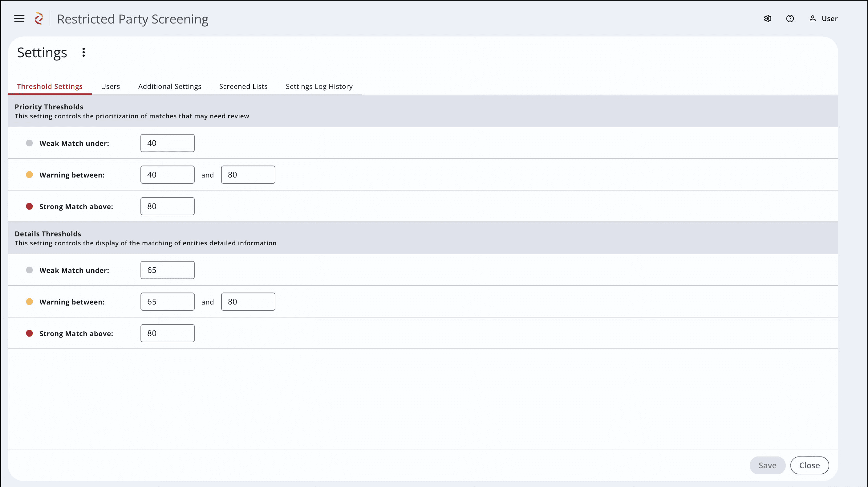The height and width of the screenshot is (487, 868).
Task: Open the hamburger navigation menu
Action: pos(19,18)
